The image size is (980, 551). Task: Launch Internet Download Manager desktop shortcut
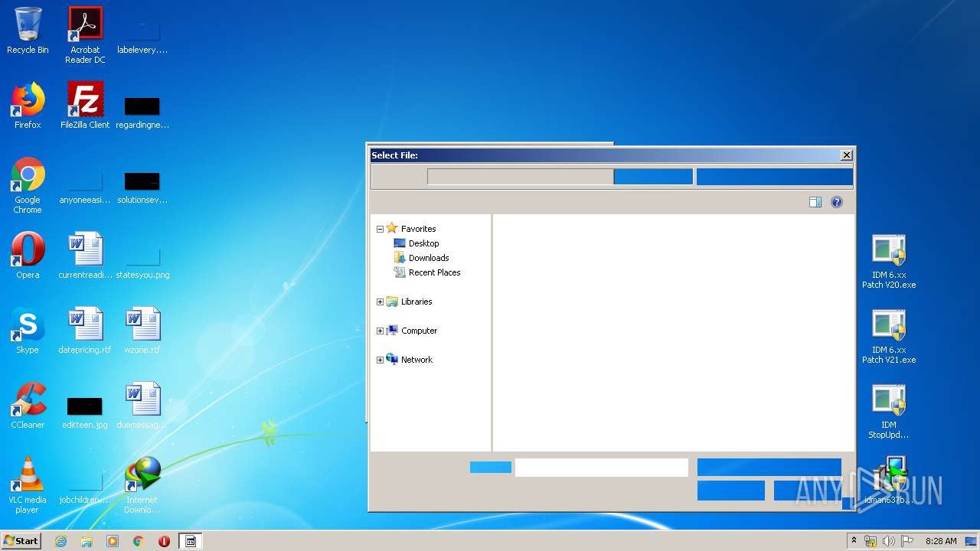(x=142, y=485)
